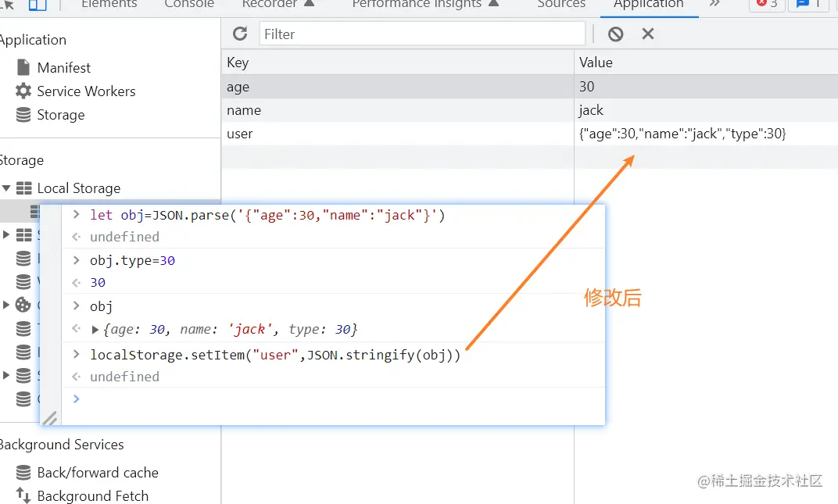Viewport: 838px width, 504px height.
Task: Expand the Session Storage tree node arrow
Action: [6, 234]
